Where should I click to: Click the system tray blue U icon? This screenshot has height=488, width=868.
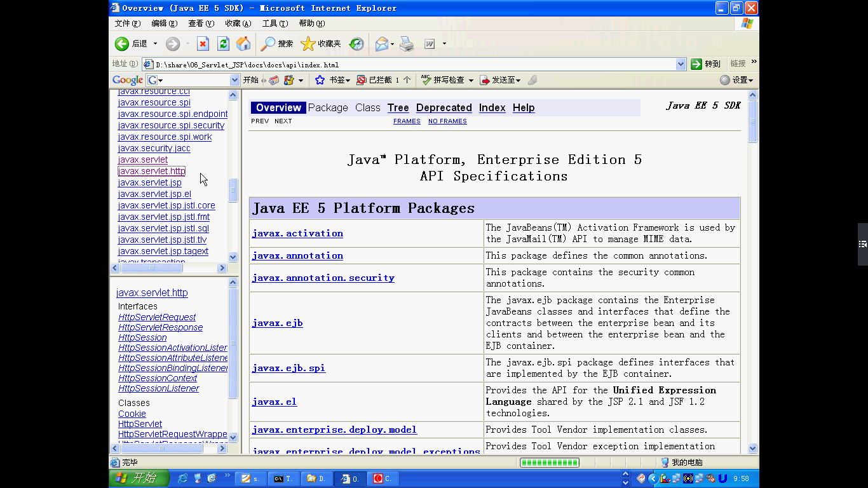(722, 478)
